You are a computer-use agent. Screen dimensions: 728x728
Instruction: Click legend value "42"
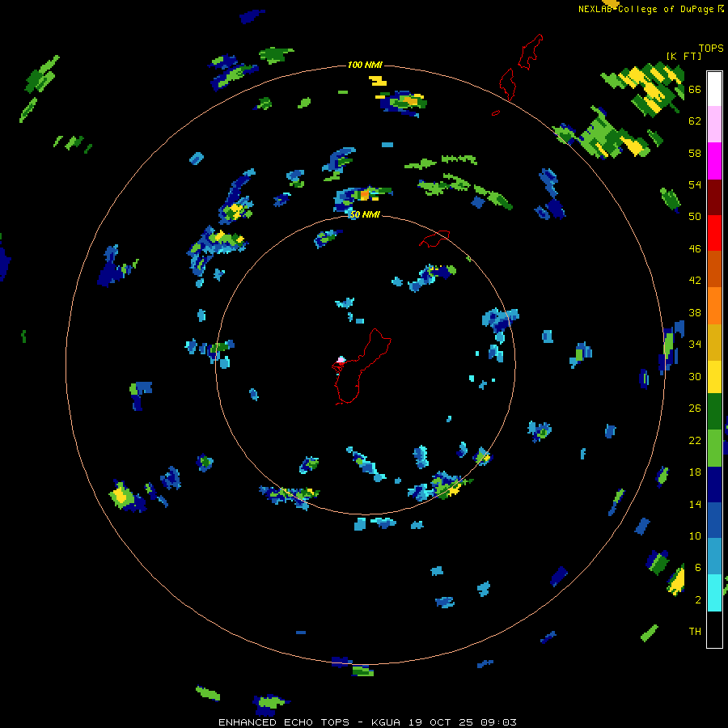click(x=695, y=280)
